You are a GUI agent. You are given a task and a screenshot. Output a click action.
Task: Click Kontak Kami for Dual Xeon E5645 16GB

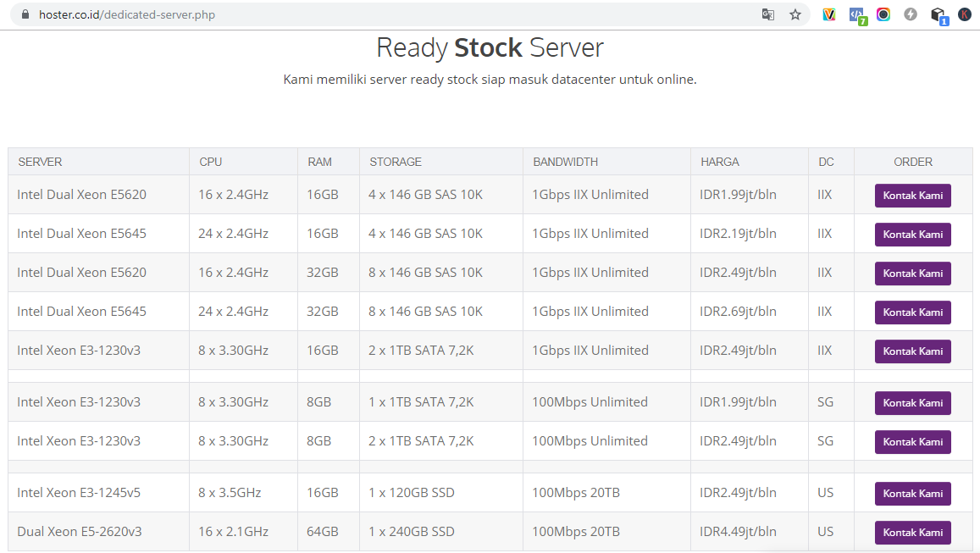coord(912,235)
